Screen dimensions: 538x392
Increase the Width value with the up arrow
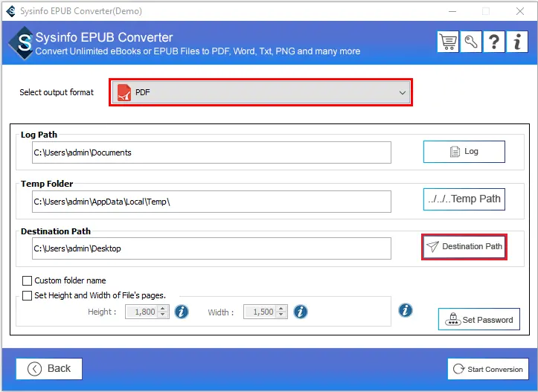(x=281, y=309)
